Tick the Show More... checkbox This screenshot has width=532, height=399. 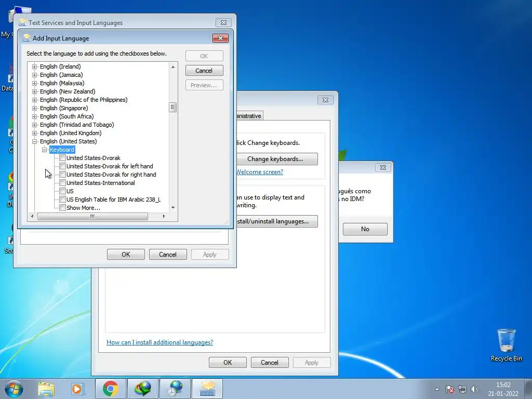coord(62,208)
